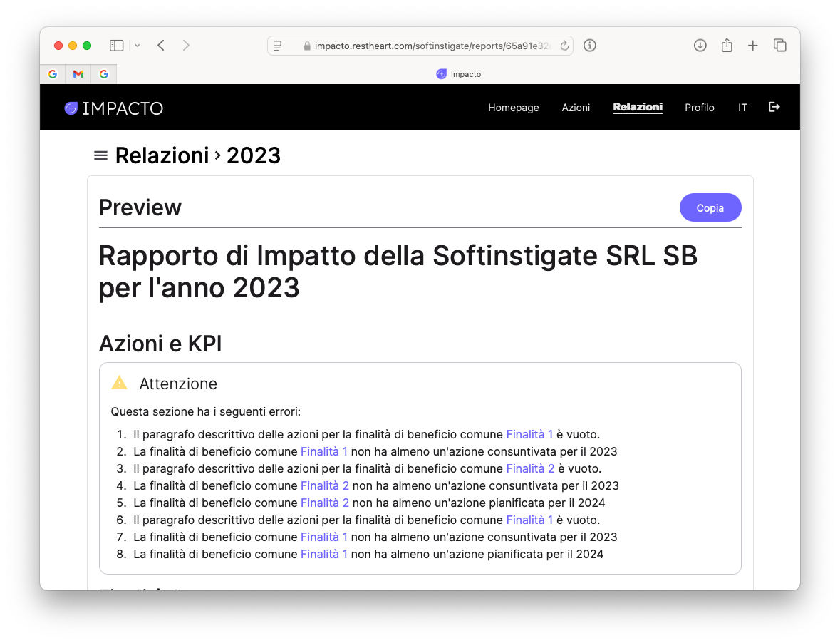Switch to the Azioni page
This screenshot has height=643, width=840.
coord(576,108)
